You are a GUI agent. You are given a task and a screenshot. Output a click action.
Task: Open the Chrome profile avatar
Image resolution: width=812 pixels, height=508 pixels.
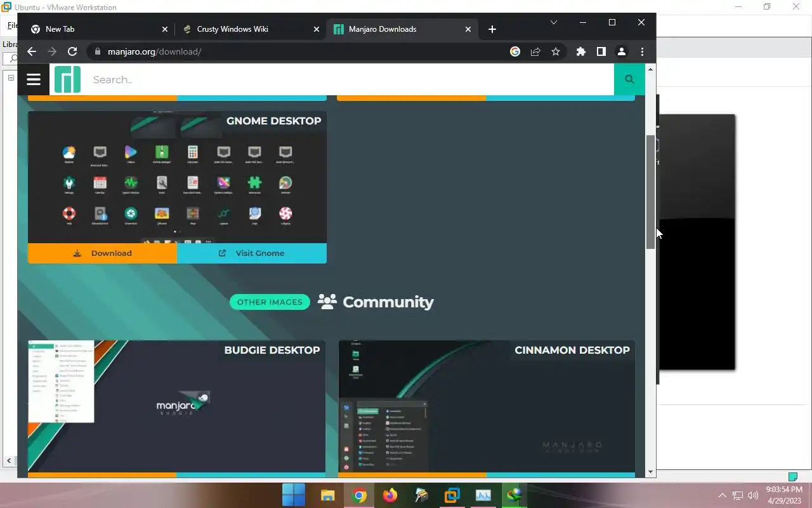coord(622,51)
